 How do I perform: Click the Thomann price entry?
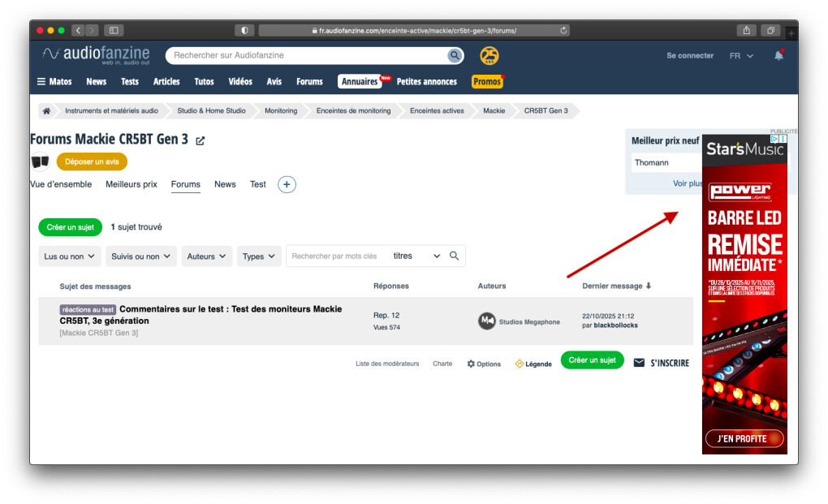(667, 162)
